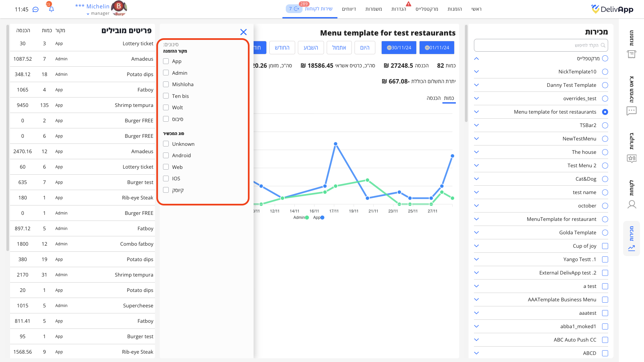The height and width of the screenshot is (362, 644).
Task: Click the DelivApp logo
Action: (x=612, y=9)
